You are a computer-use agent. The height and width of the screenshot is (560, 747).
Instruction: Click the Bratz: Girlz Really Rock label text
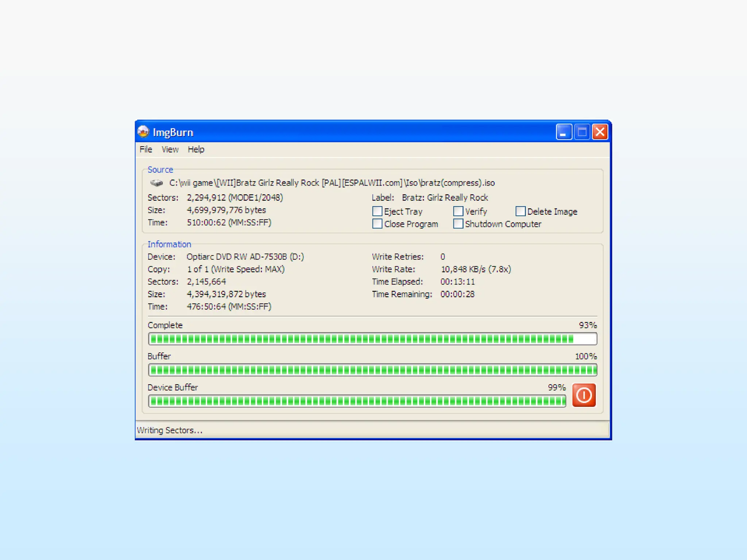pos(445,198)
